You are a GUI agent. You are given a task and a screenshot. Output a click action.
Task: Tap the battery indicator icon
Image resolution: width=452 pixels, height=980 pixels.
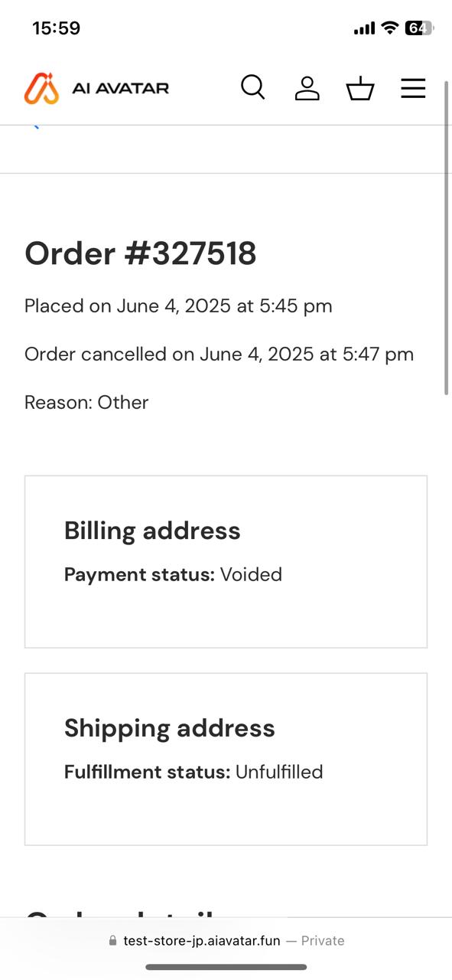point(419,28)
